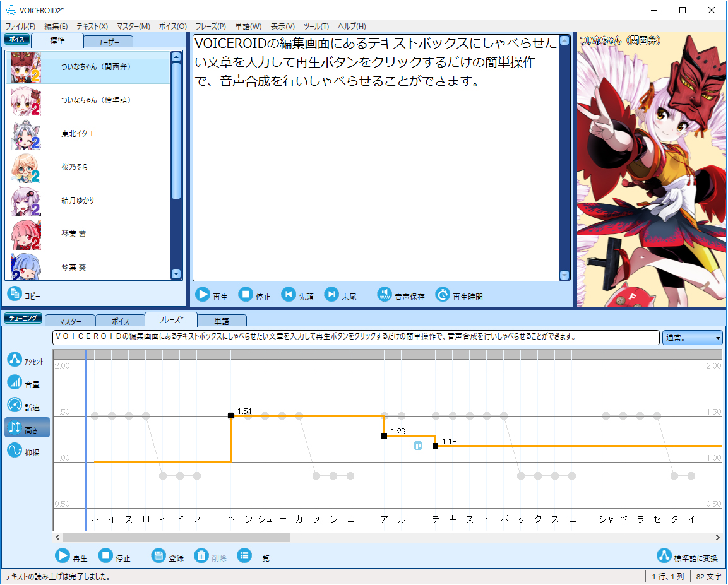Open the 表示(V) menu
The height and width of the screenshot is (585, 728).
282,27
